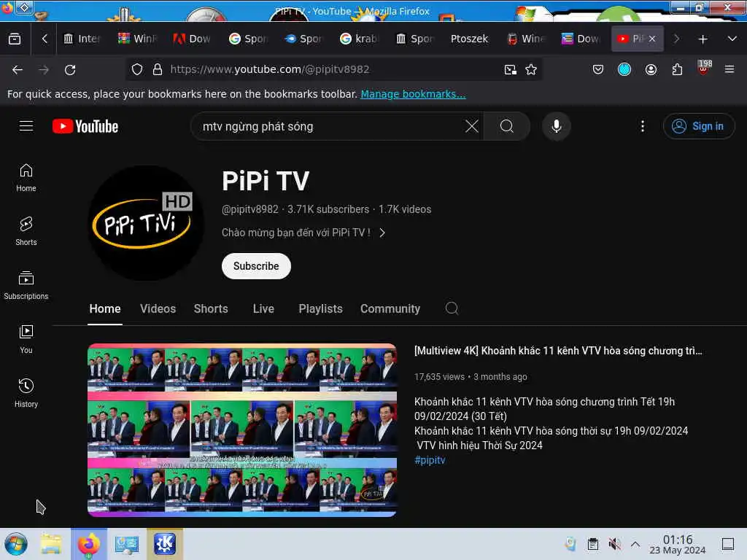Image resolution: width=747 pixels, height=560 pixels.
Task: Clear the YouTube search text with X
Action: (472, 126)
